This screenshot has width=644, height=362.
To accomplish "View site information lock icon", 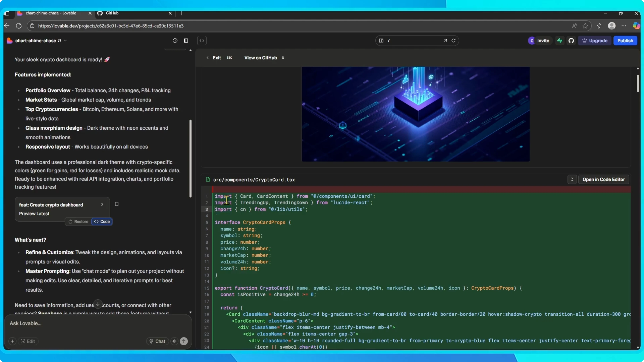I will pyautogui.click(x=32, y=26).
